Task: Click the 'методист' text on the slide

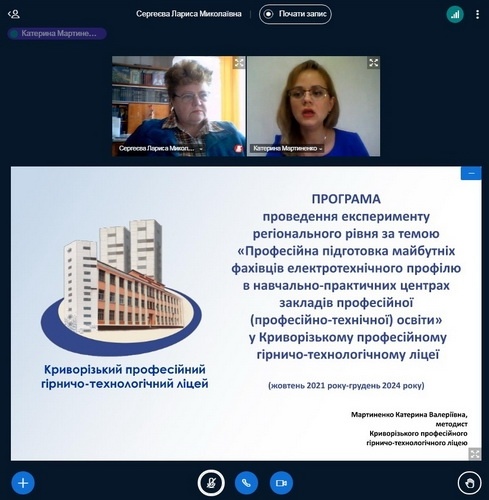Action: [451, 424]
